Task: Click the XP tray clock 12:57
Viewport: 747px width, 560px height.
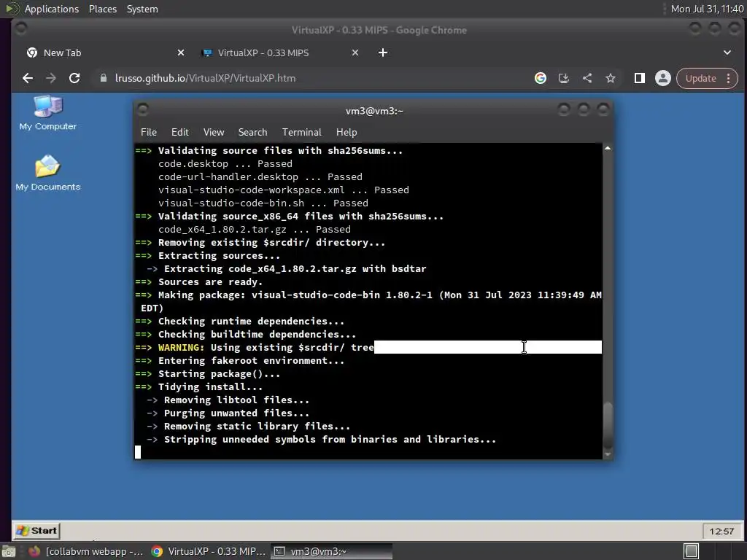Action: [x=721, y=531]
